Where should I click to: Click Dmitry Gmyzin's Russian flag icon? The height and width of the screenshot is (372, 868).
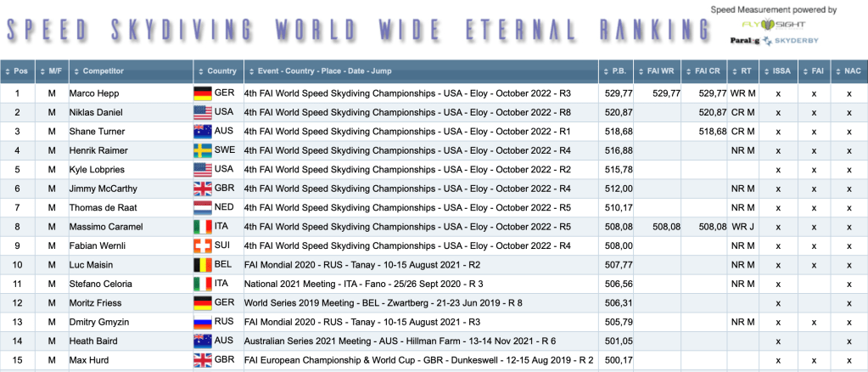click(203, 322)
